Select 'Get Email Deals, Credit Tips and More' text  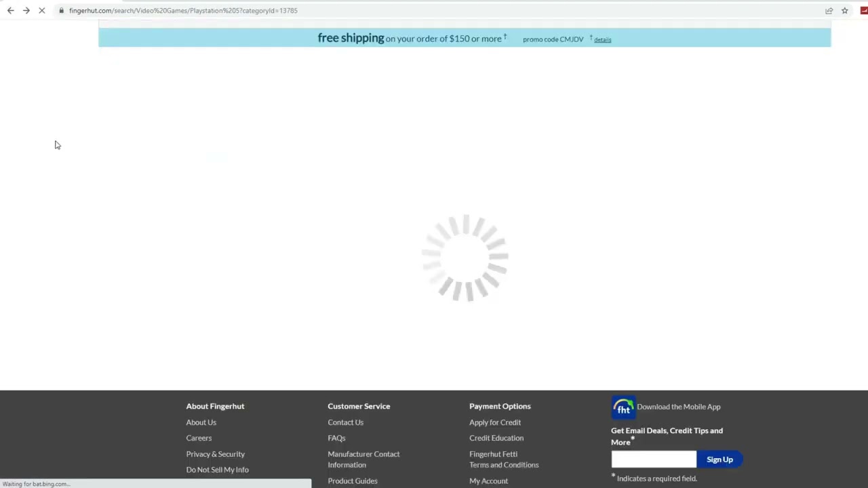click(667, 436)
